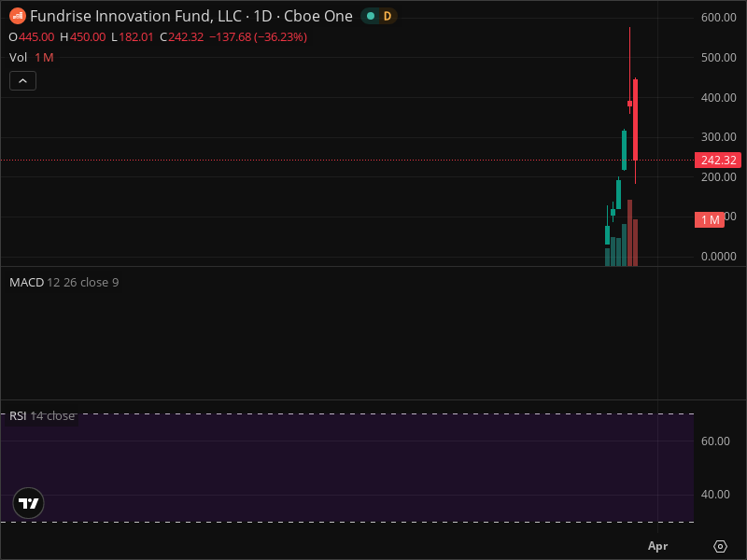Open the TradingView logo badge
The image size is (747, 560).
29,503
